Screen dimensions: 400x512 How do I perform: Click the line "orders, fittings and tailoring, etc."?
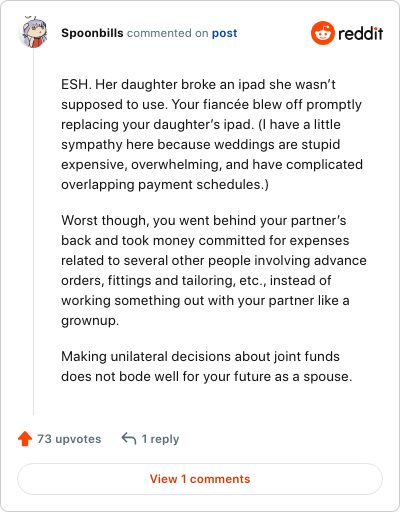(x=196, y=281)
